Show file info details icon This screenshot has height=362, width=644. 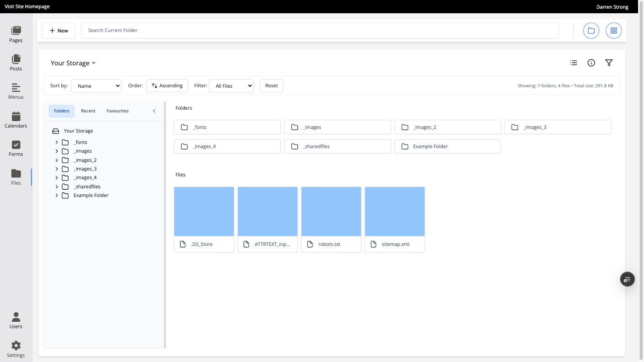pyautogui.click(x=591, y=63)
